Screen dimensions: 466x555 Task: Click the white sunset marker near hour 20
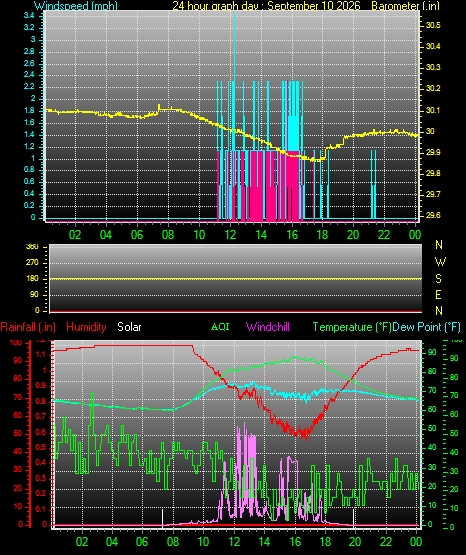[353, 518]
